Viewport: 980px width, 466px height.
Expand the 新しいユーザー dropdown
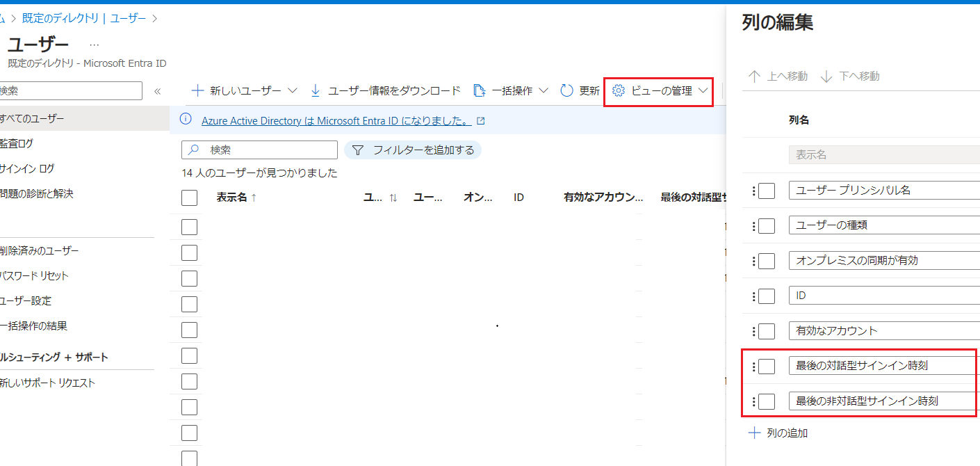(292, 90)
